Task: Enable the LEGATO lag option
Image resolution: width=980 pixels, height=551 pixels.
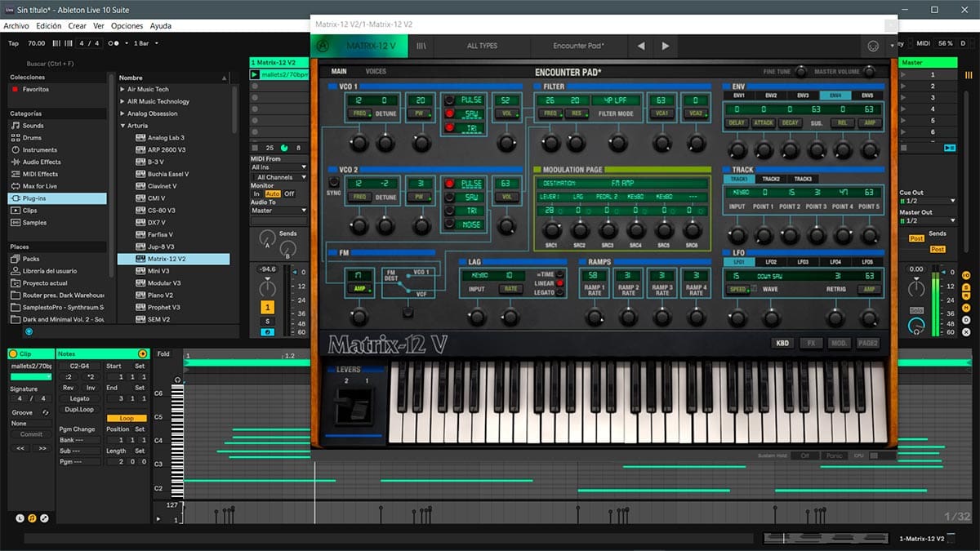Action: [559, 292]
